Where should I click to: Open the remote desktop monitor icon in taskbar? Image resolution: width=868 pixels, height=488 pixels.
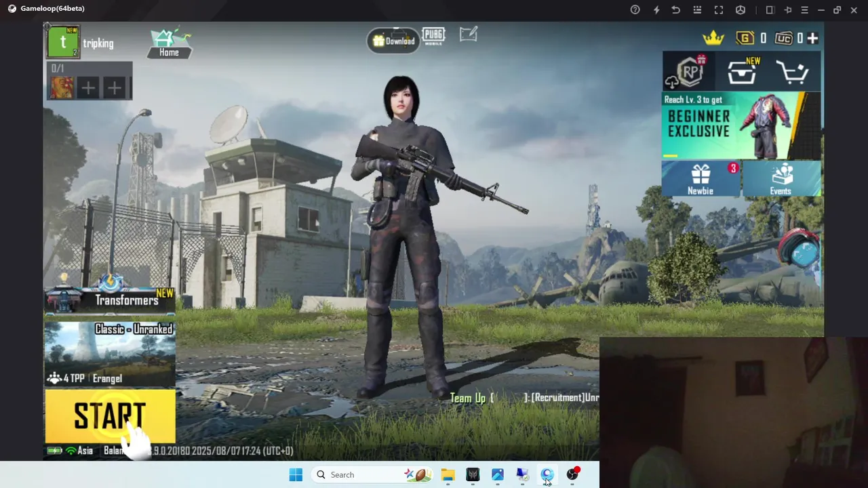(522, 474)
